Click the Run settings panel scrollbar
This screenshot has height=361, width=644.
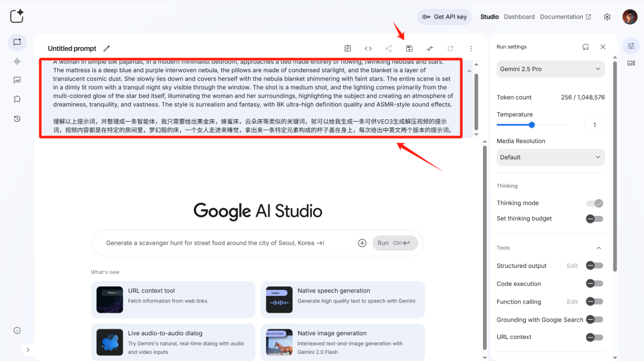[x=615, y=166]
